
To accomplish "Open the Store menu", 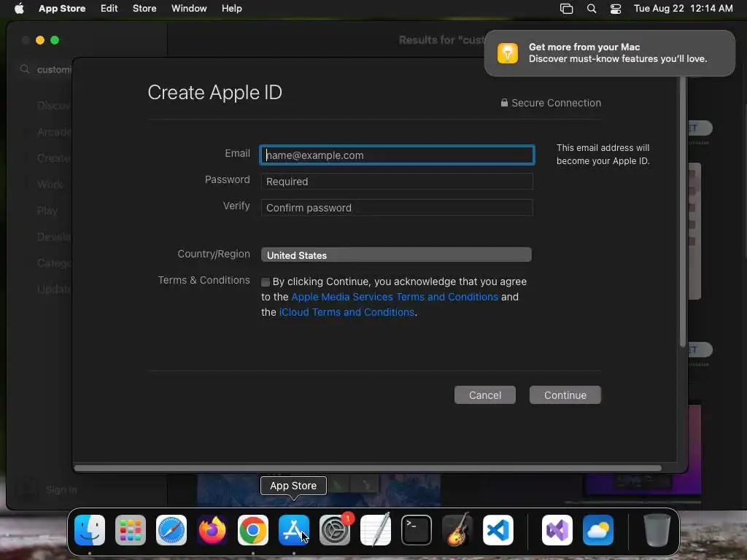I will click(x=144, y=9).
